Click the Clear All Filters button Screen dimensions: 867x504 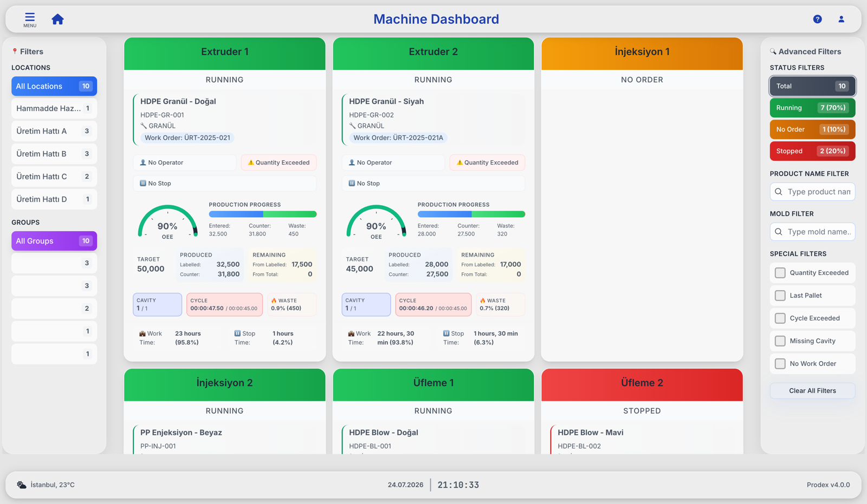click(x=812, y=391)
